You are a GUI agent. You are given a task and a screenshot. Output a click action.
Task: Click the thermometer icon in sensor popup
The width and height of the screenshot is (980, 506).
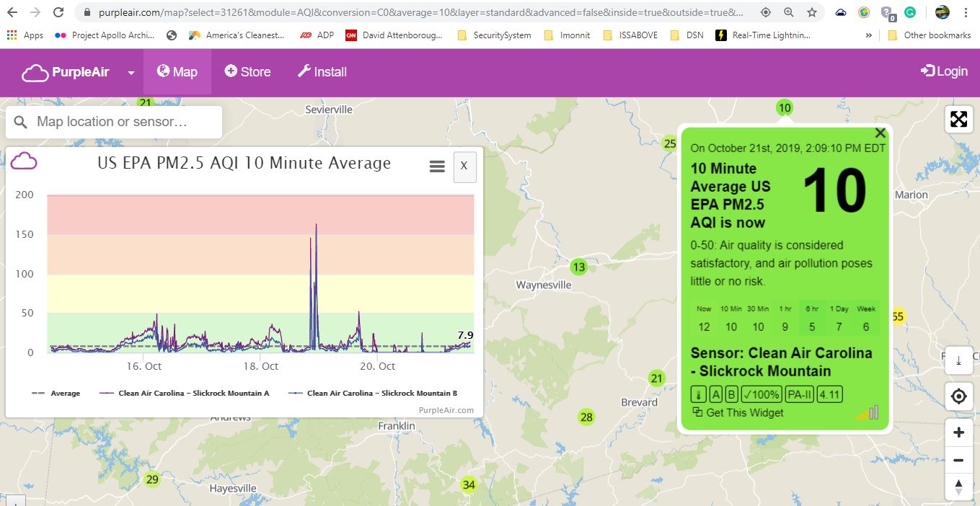pyautogui.click(x=698, y=394)
